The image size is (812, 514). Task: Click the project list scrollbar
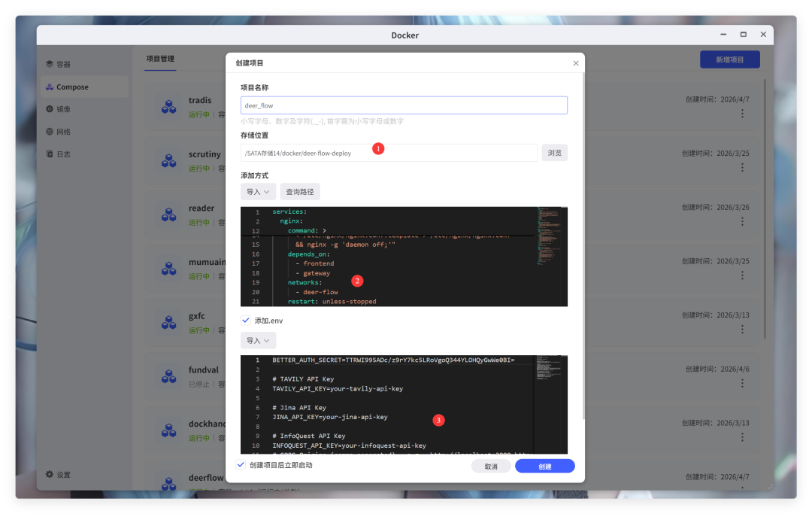click(765, 208)
